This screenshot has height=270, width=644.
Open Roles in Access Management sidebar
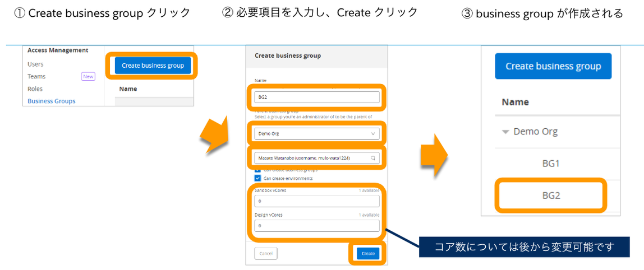click(x=35, y=89)
